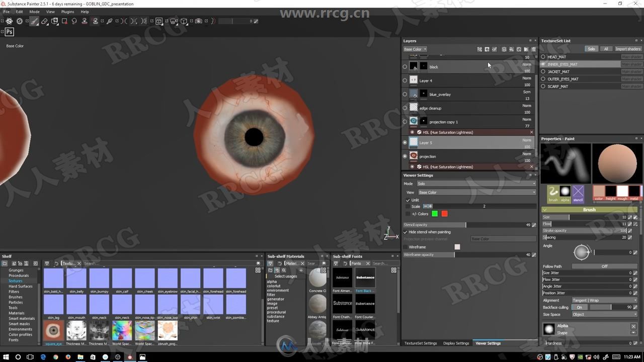Switch to Display Settings tab
This screenshot has height=362, width=644.
(456, 343)
